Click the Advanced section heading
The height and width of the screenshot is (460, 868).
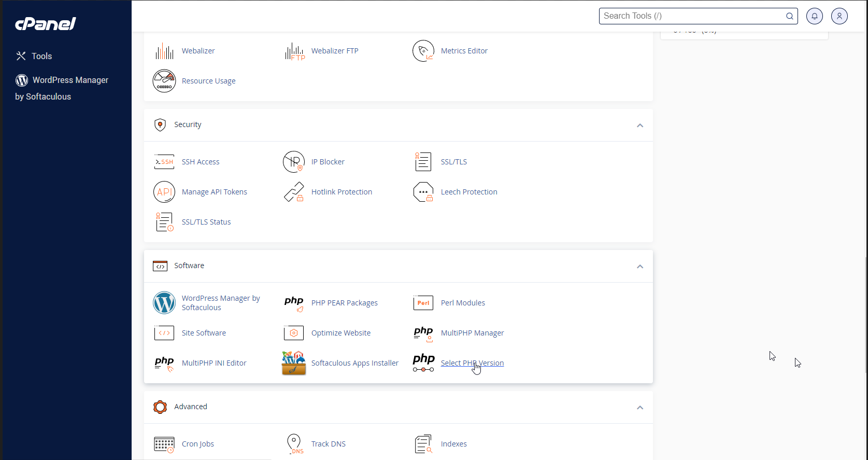pos(191,407)
